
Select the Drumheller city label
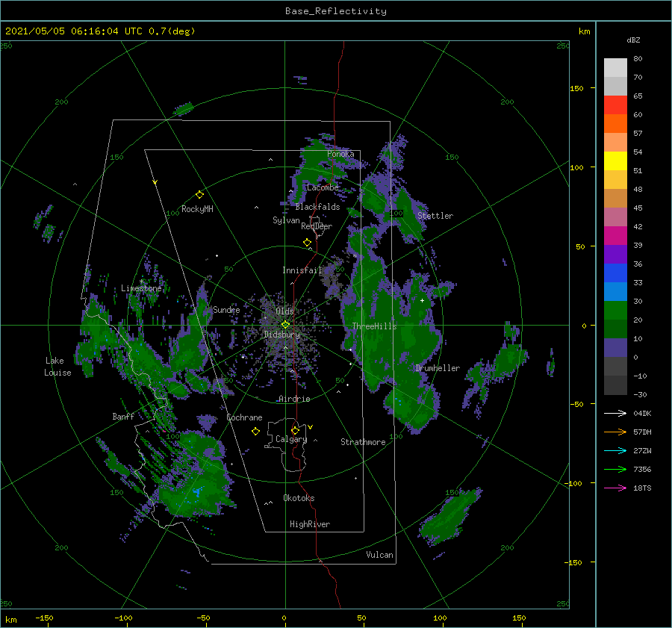point(438,368)
